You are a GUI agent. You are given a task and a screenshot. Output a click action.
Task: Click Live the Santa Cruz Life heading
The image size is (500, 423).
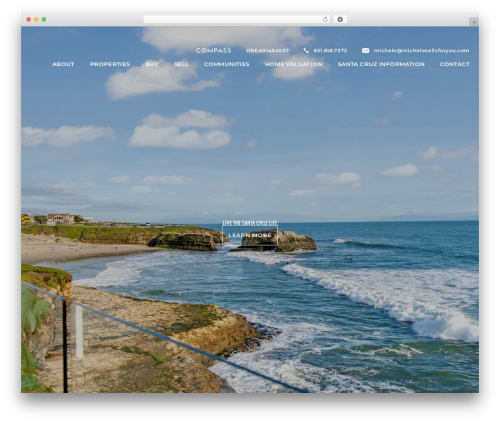click(250, 223)
